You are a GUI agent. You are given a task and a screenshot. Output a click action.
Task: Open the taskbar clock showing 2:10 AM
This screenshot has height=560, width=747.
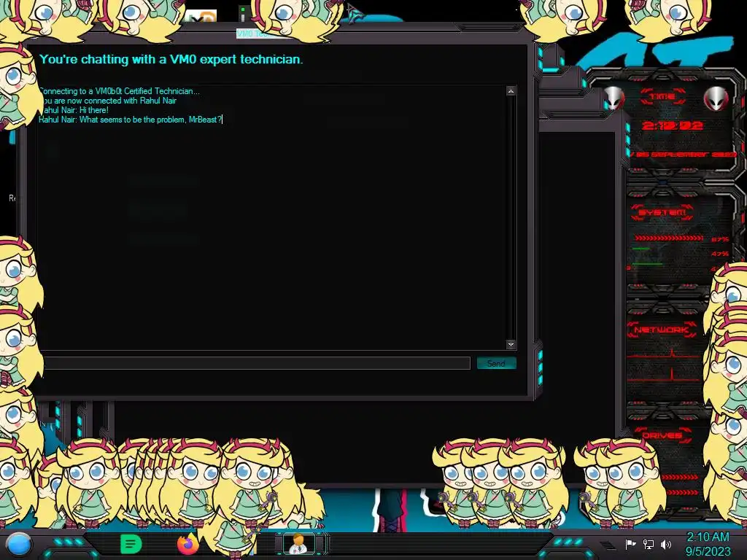(x=708, y=544)
